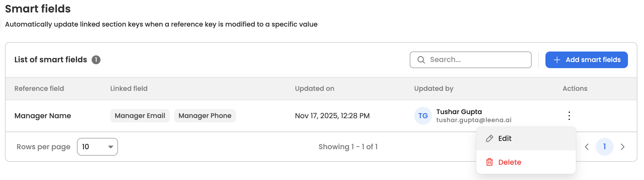Click the smart fields count badge
644x180 pixels.
click(x=96, y=60)
